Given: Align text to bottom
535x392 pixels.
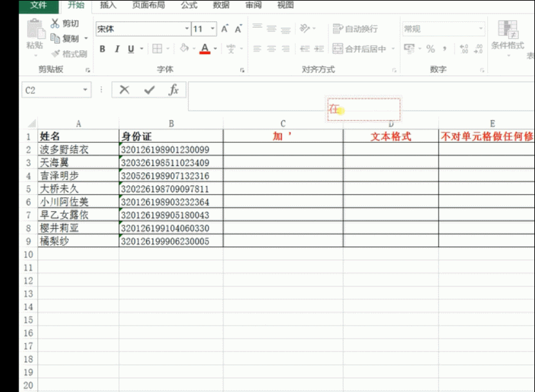Looking at the screenshot, I should point(286,30).
